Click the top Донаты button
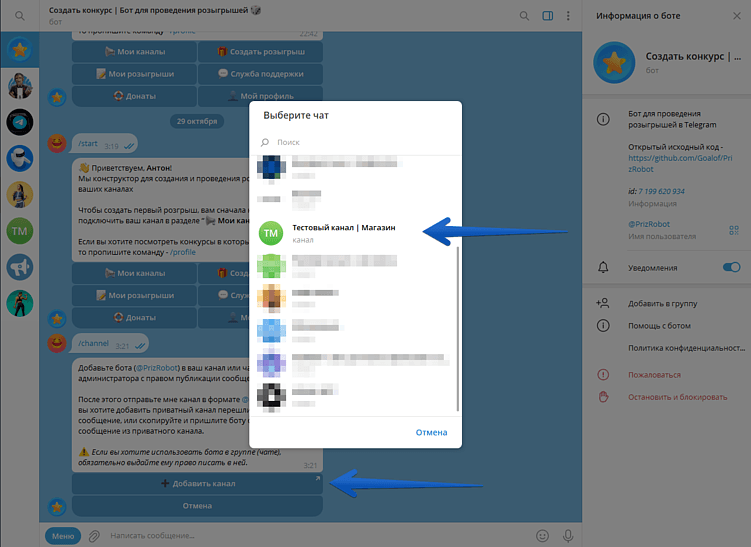 click(x=135, y=96)
